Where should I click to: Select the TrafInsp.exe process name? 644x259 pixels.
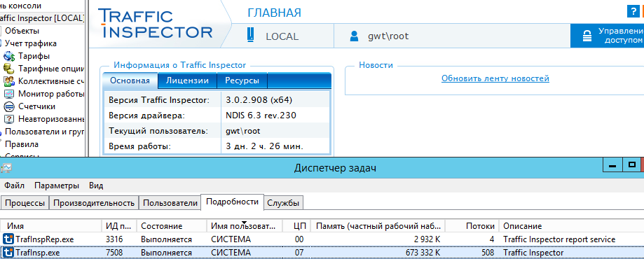click(x=37, y=253)
